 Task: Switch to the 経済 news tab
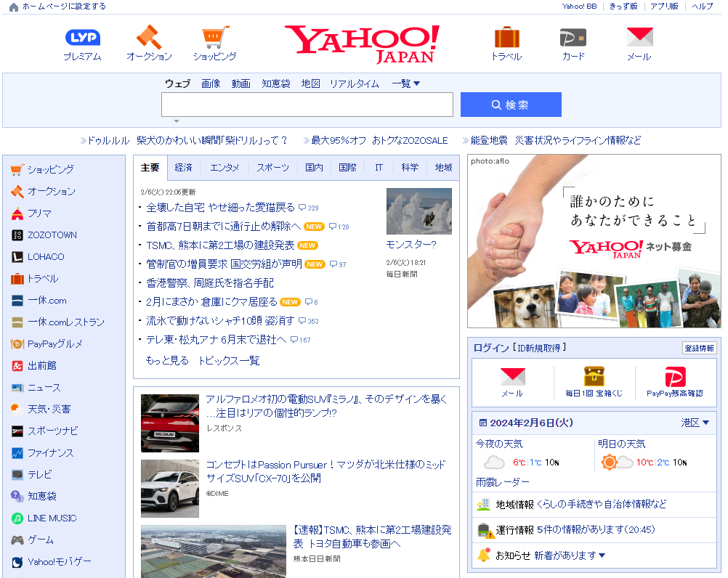point(183,168)
